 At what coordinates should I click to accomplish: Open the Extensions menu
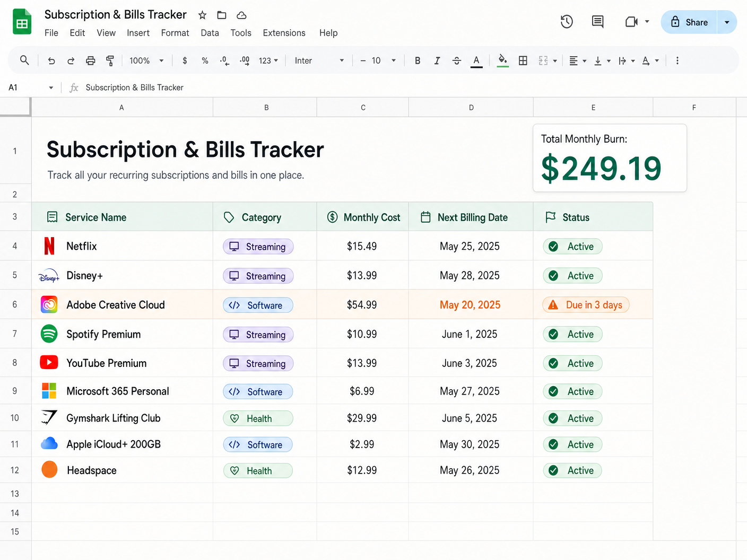pos(284,33)
